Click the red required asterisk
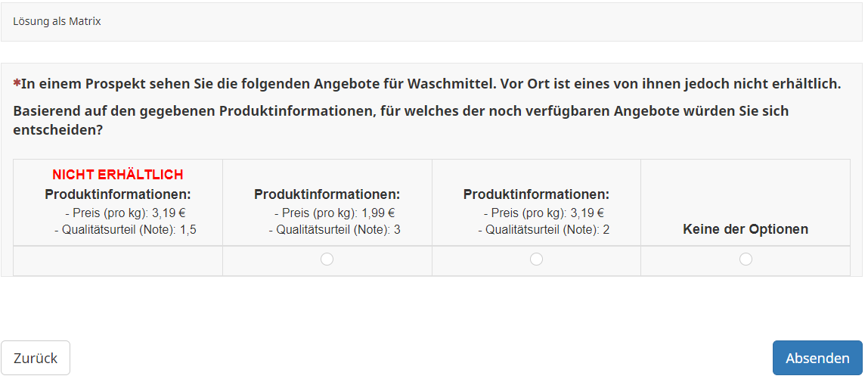 pyautogui.click(x=17, y=83)
